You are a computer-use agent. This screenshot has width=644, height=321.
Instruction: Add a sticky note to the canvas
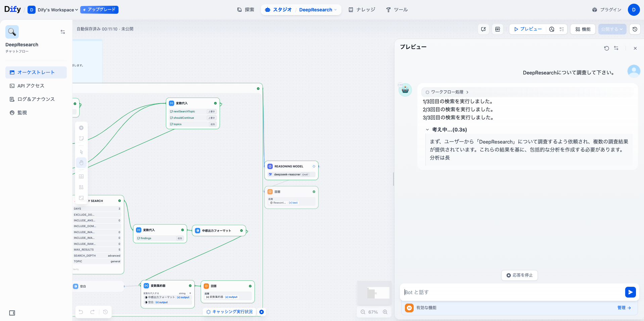(x=81, y=138)
